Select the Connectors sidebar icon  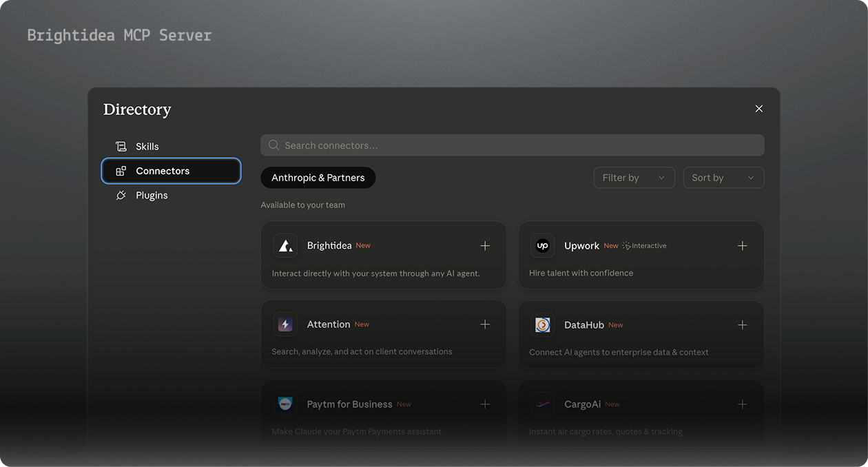click(x=121, y=171)
